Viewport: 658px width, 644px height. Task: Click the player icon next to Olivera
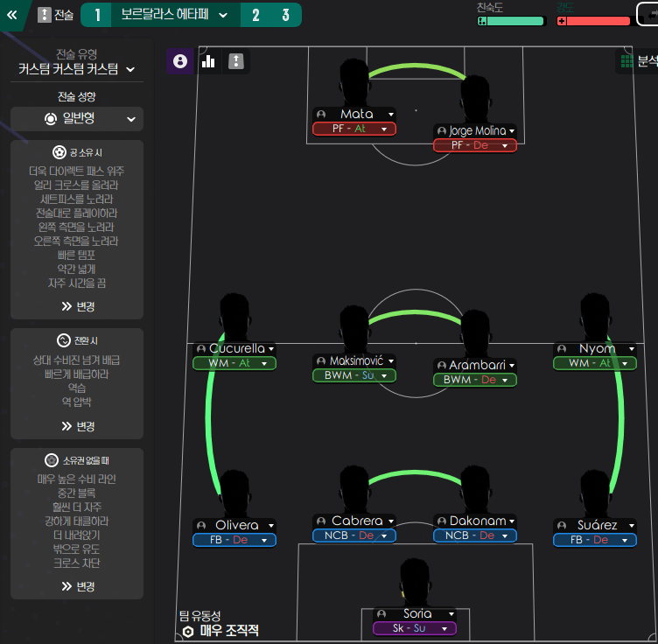coord(201,525)
